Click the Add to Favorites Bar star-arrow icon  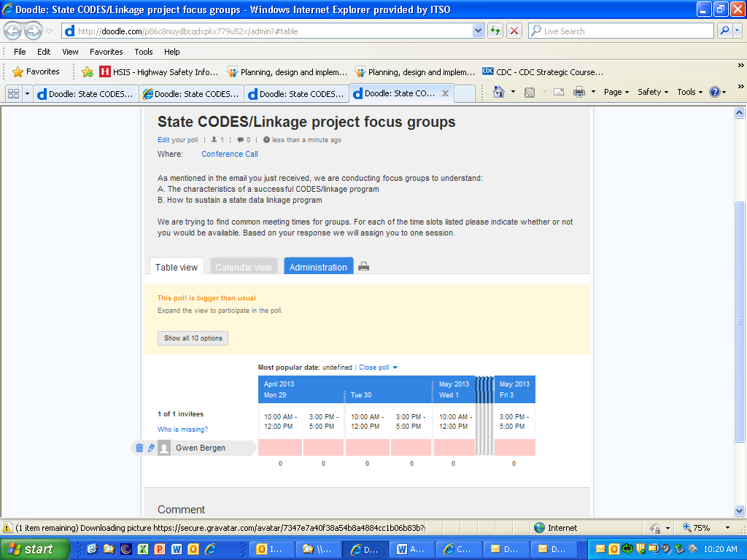tap(88, 72)
